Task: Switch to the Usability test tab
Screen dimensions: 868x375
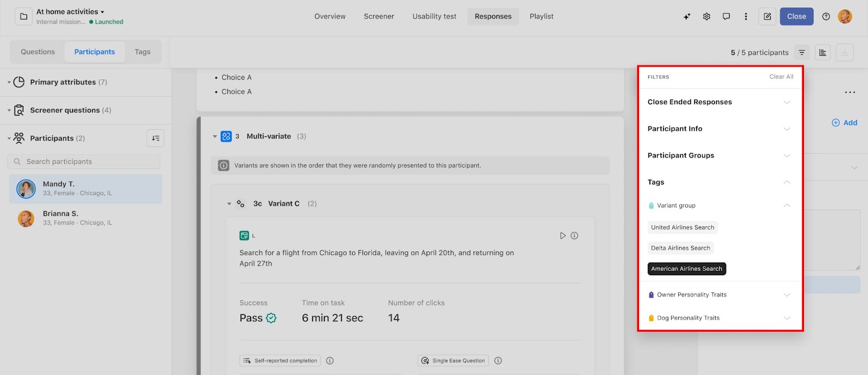Action: [434, 16]
